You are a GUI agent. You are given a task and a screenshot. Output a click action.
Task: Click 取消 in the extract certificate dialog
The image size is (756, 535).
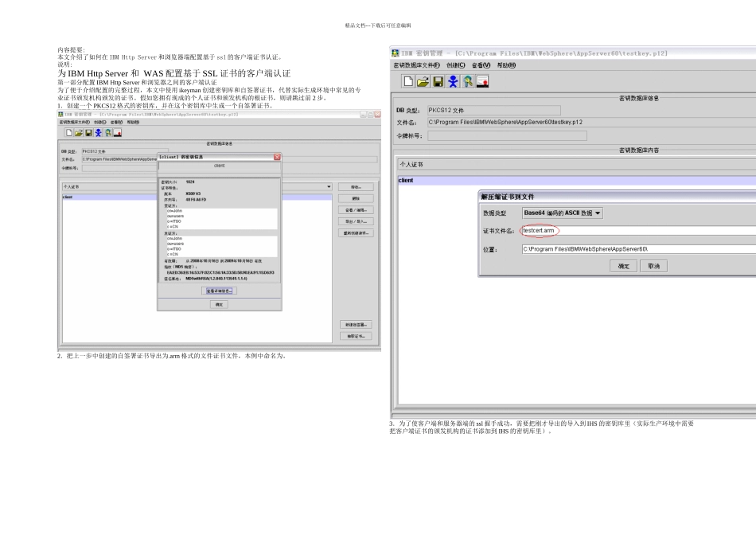click(654, 266)
